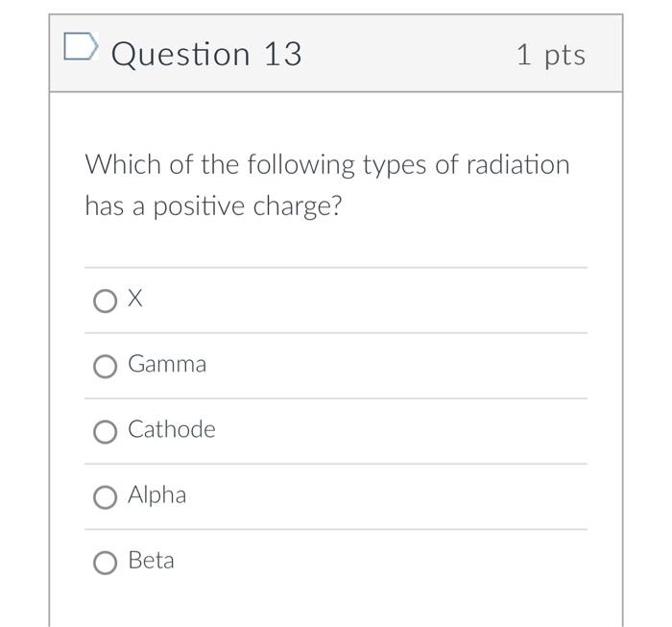Click the '1 pts' score label
This screenshot has height=627, width=672.
coord(550,55)
